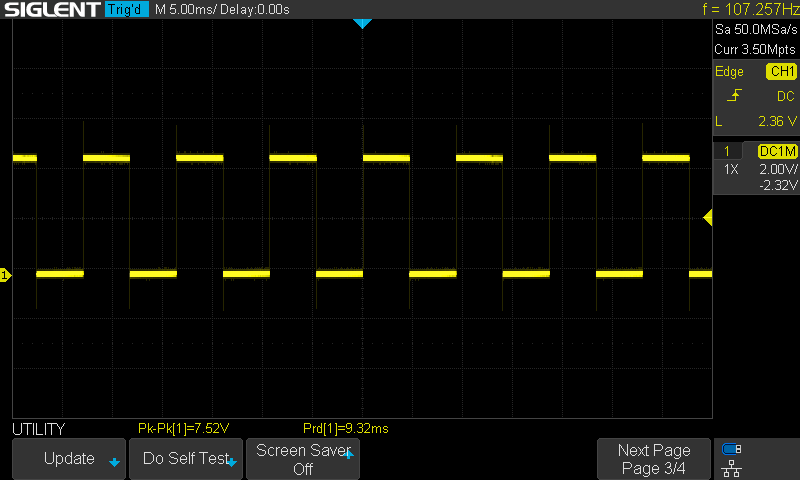Click the SIGLENT logo
Viewport: 800px width, 480px height.
tap(51, 9)
